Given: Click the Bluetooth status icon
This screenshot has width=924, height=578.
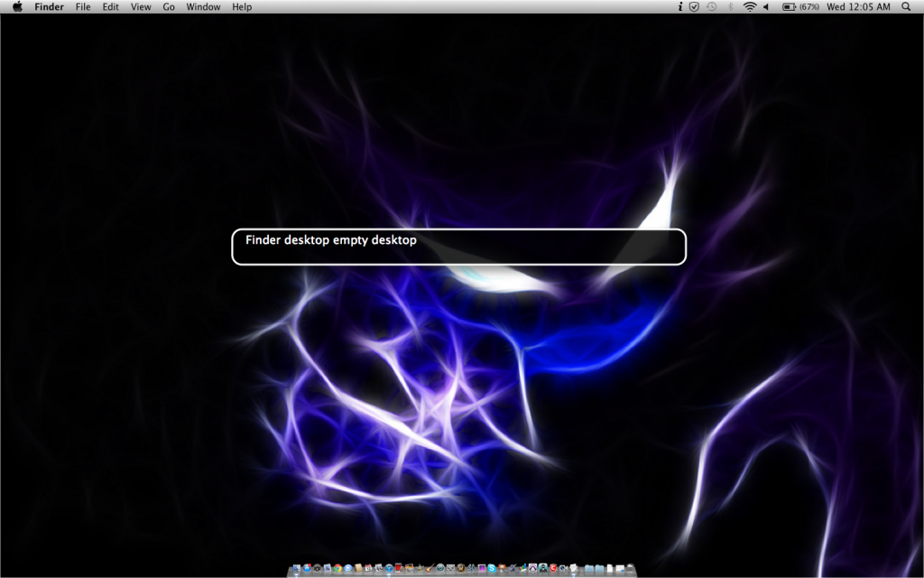Looking at the screenshot, I should point(731,7).
